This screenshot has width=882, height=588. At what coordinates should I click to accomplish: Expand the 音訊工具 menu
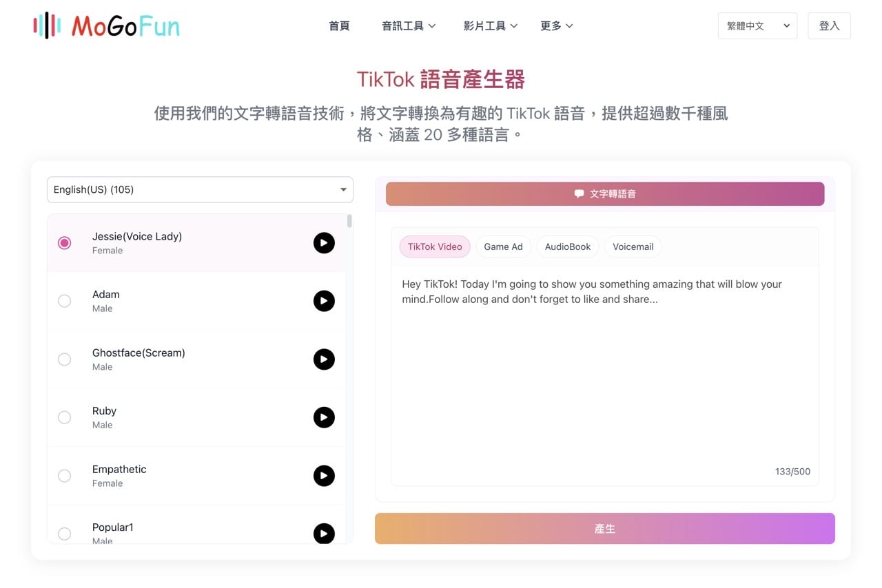[x=409, y=25]
